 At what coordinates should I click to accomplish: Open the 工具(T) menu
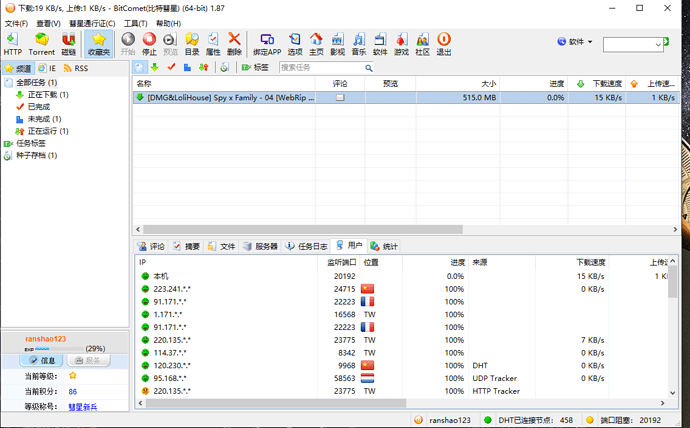[x=136, y=23]
